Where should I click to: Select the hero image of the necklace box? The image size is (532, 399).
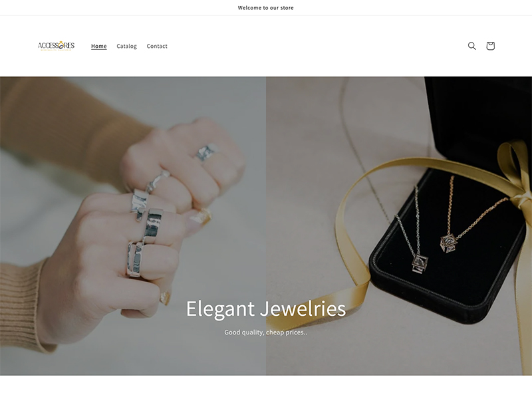point(399,225)
